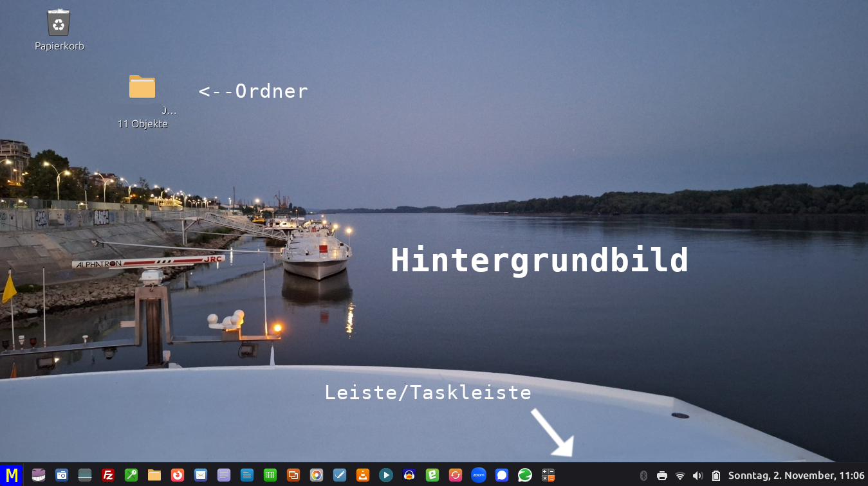Start Zoom from the taskbar
868x486 pixels.
coord(478,475)
